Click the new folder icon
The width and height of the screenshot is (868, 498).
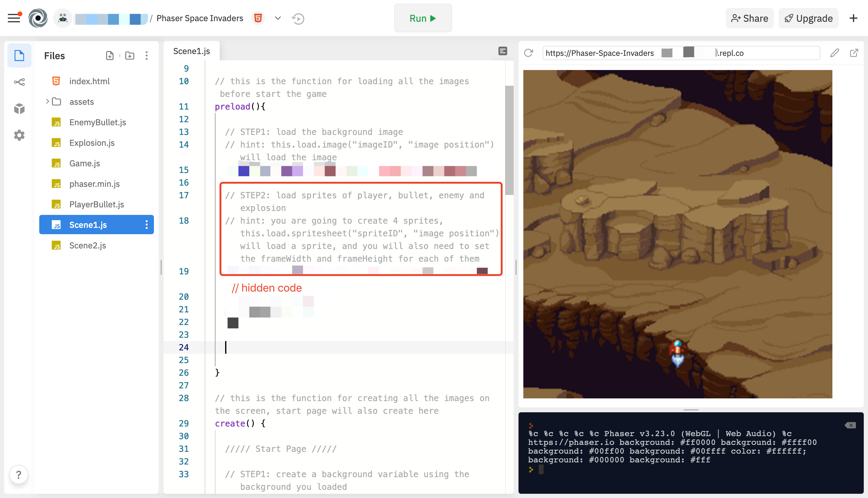129,56
